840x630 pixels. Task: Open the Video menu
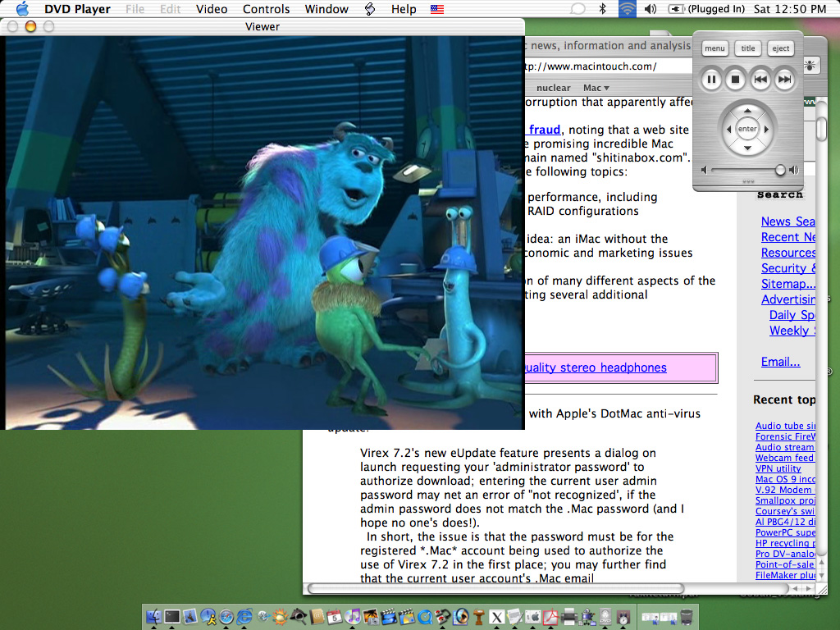[x=212, y=9]
